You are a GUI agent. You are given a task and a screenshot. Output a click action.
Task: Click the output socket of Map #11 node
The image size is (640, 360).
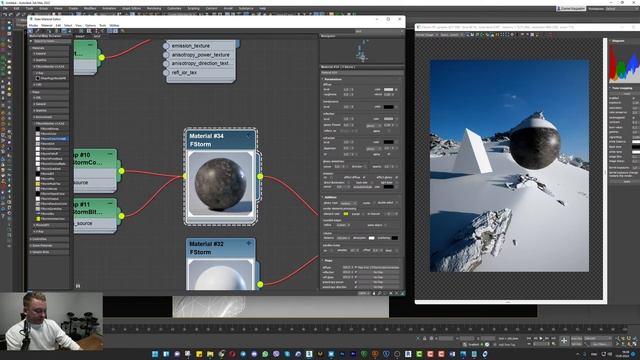[x=121, y=216]
